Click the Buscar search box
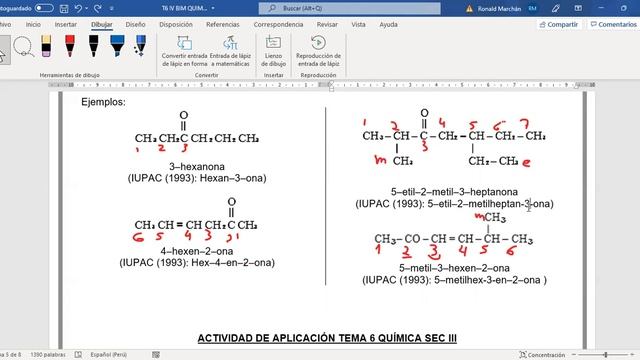 coord(350,8)
